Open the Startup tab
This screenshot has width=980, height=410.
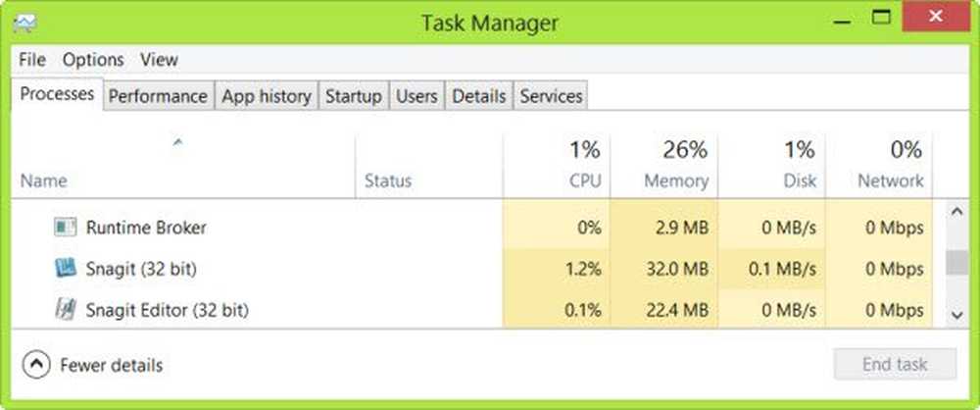(354, 96)
